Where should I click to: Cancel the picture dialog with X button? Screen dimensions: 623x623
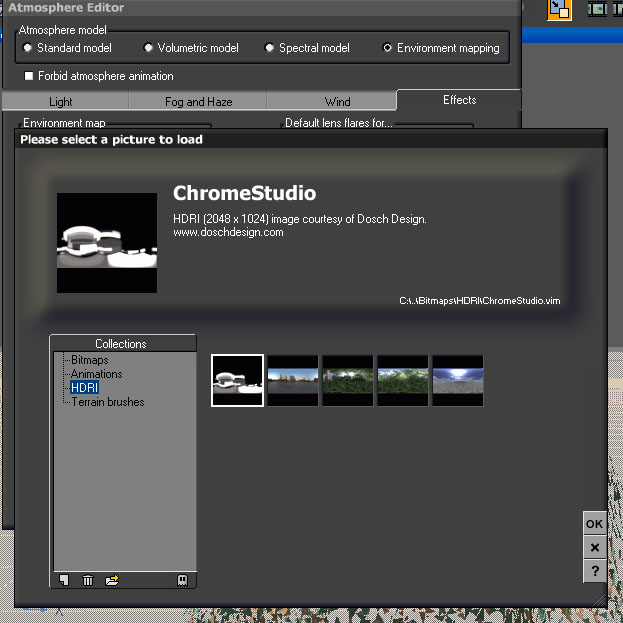pos(594,547)
